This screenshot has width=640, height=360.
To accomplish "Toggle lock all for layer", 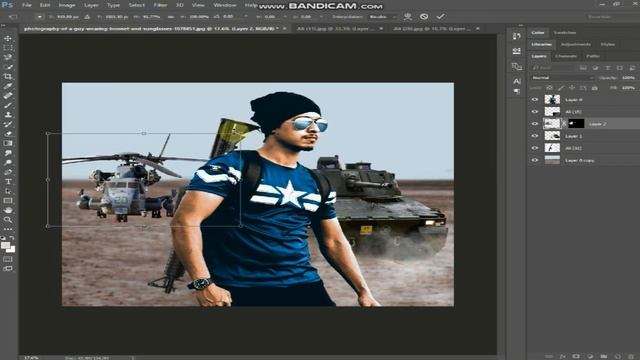I will (594, 88).
